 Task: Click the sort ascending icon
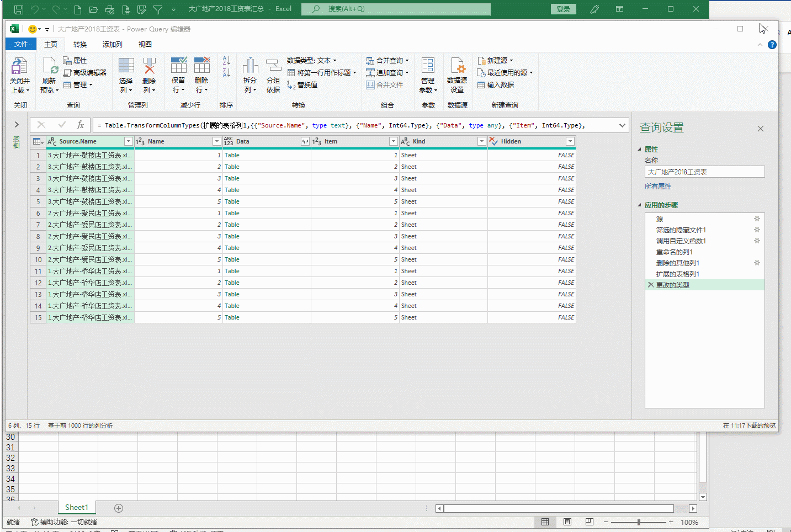226,61
